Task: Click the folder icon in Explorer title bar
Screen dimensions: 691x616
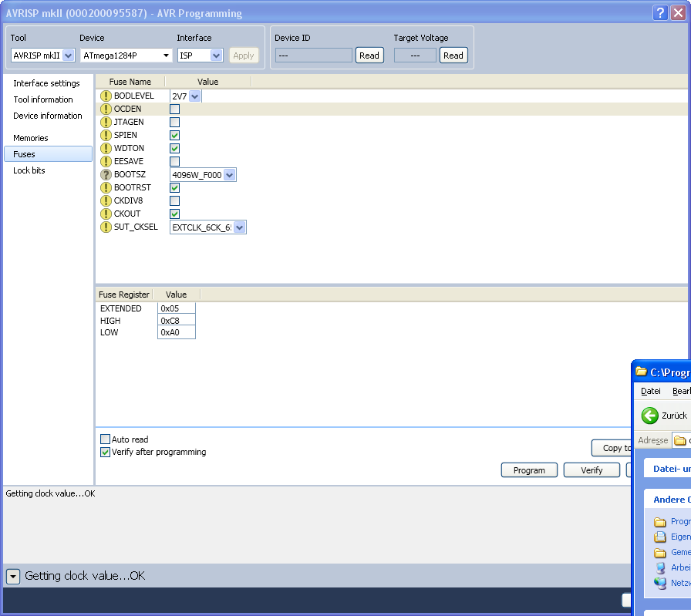Action: click(x=641, y=372)
